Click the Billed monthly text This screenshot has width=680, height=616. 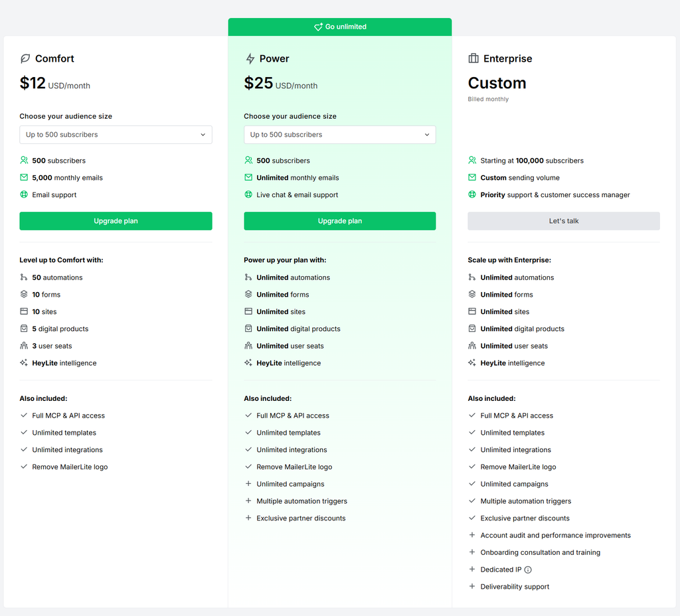(488, 100)
